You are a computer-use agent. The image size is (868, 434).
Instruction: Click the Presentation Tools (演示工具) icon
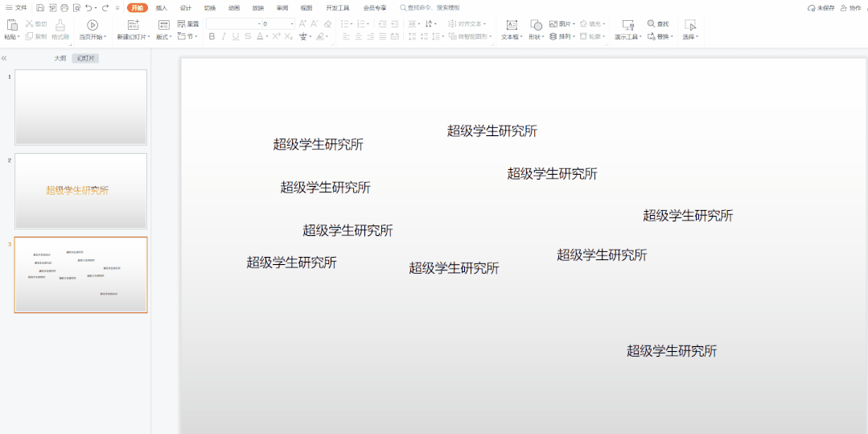(627, 25)
